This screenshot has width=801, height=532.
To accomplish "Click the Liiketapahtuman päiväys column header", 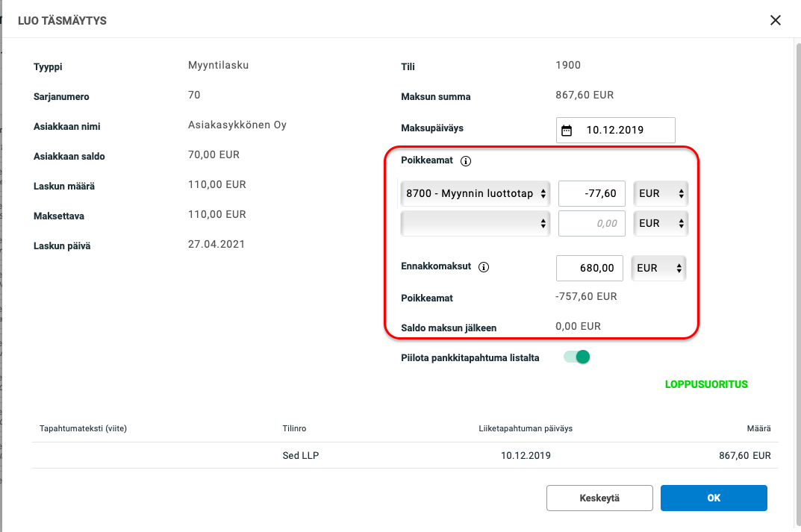I will coord(526,429).
